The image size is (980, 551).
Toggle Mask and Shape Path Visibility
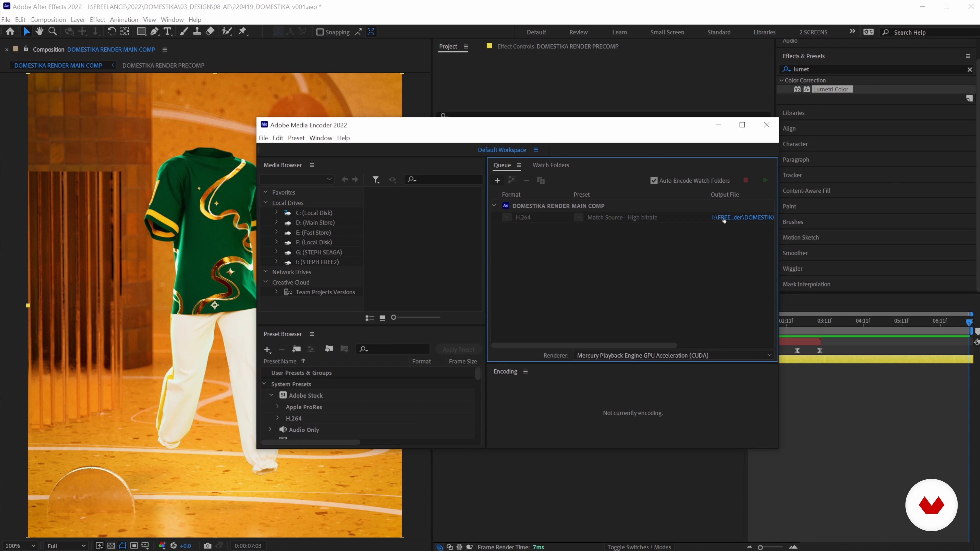click(122, 546)
